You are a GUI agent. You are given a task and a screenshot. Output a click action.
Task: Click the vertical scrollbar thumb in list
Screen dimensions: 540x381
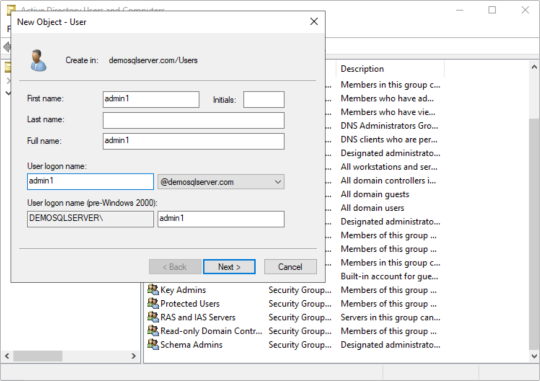(x=534, y=233)
